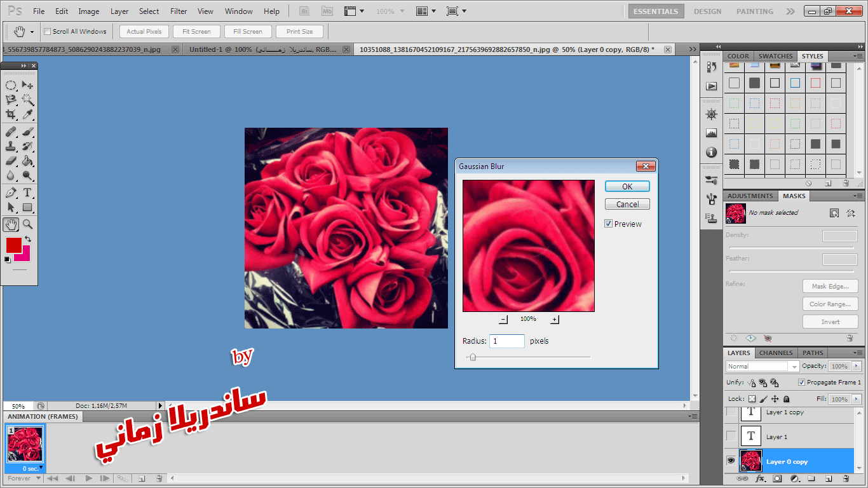868x488 pixels.
Task: Select the Clone Stamp tool
Action: [x=11, y=147]
